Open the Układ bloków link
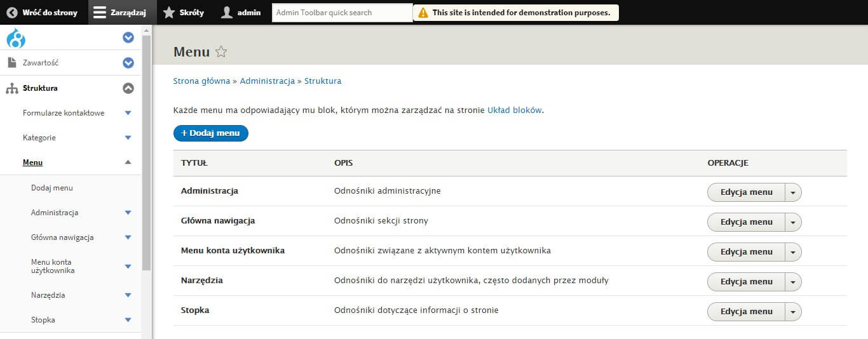The image size is (868, 339). tap(515, 110)
